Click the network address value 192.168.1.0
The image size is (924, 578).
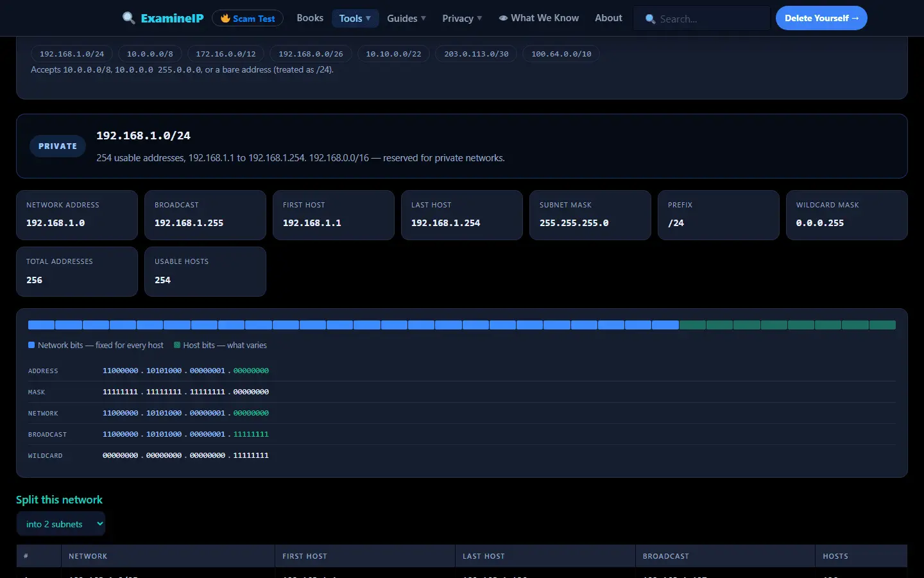tap(55, 223)
